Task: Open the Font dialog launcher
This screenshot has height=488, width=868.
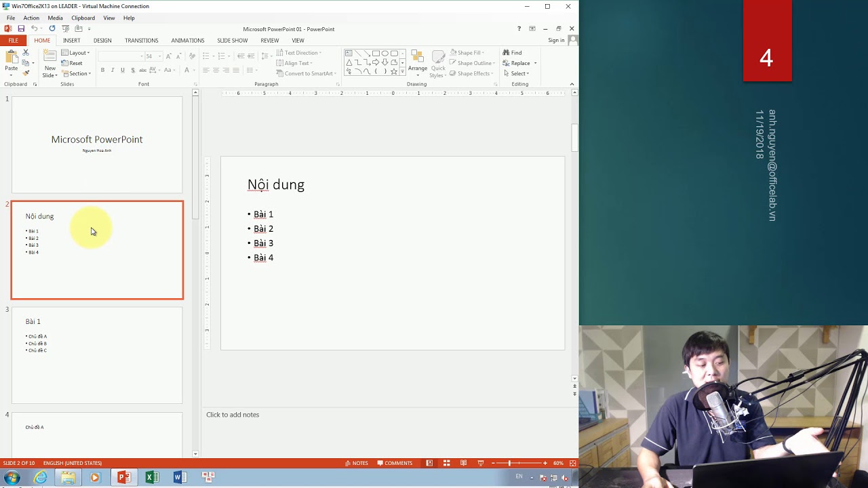Action: coord(195,85)
